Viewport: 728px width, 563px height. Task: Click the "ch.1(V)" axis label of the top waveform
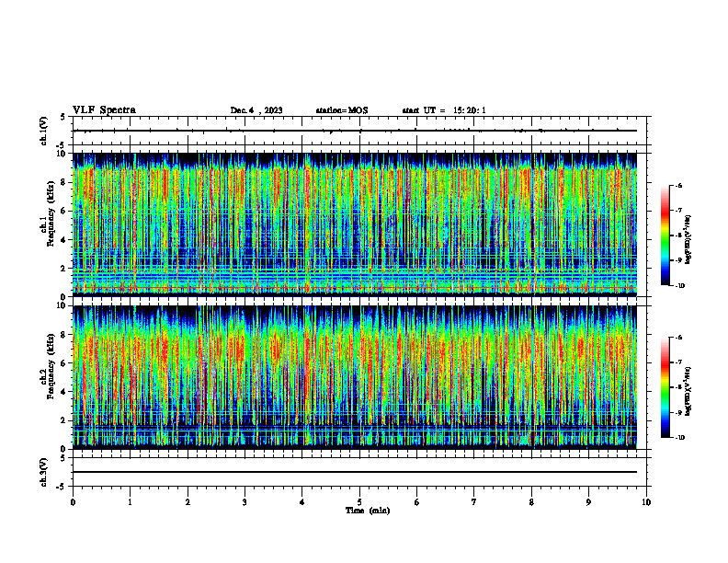point(43,131)
